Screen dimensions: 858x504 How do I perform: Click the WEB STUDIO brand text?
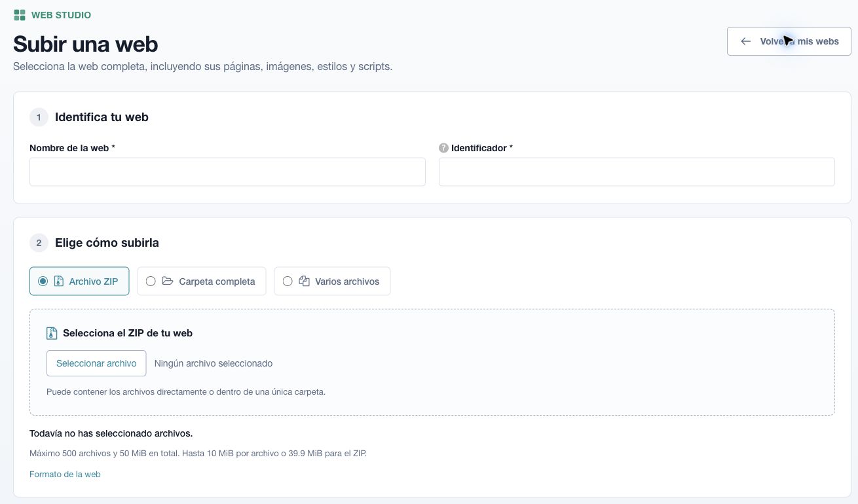point(62,15)
